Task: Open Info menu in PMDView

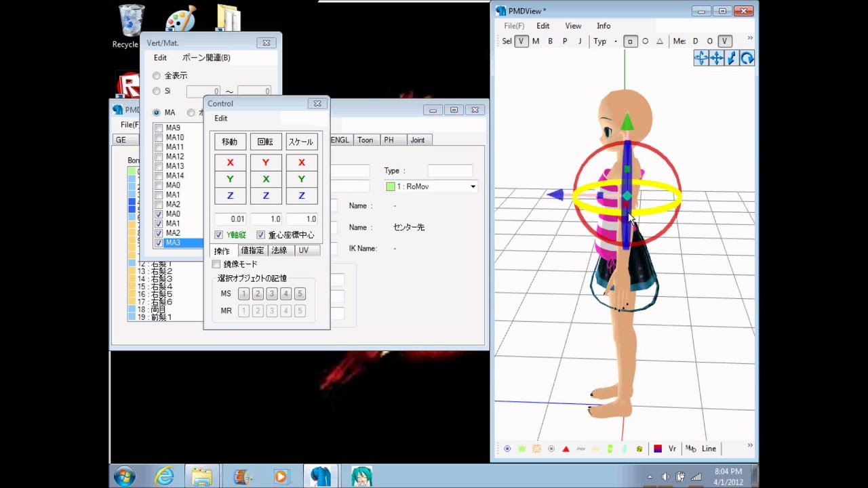Action: pyautogui.click(x=604, y=26)
